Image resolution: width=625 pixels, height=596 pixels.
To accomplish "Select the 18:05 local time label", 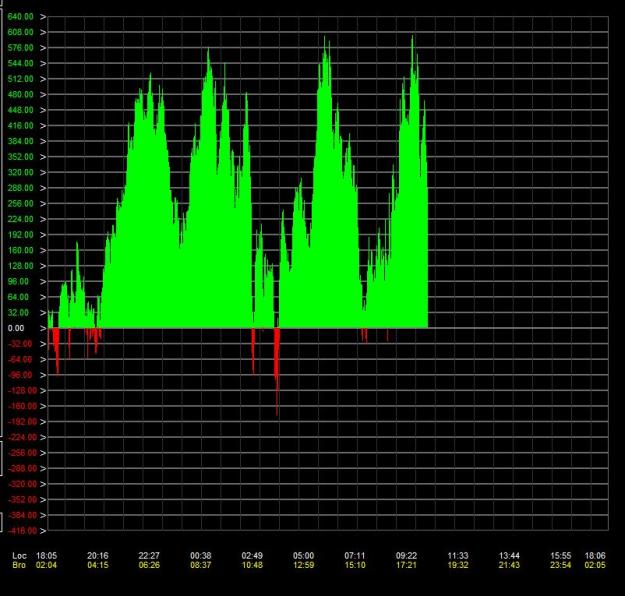I will [47, 555].
